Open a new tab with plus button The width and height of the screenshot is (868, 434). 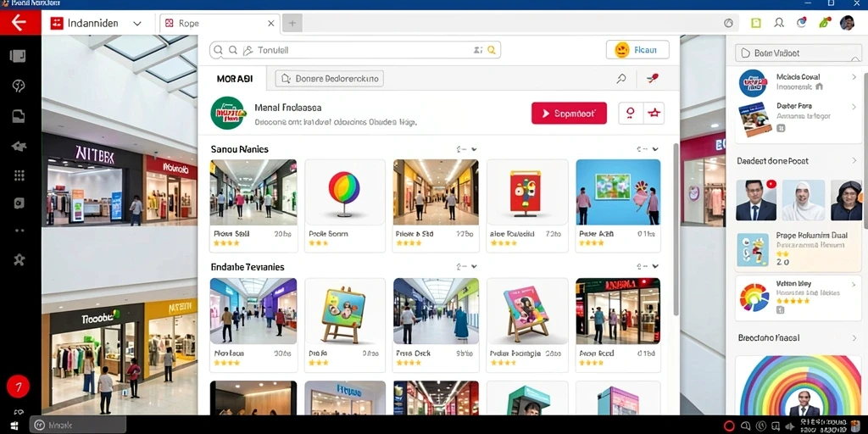(x=292, y=23)
